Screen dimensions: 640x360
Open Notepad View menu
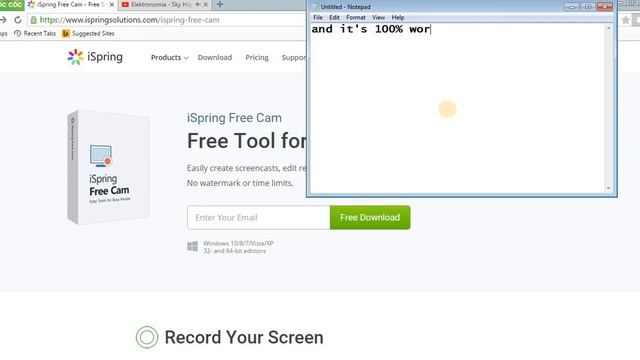[378, 18]
